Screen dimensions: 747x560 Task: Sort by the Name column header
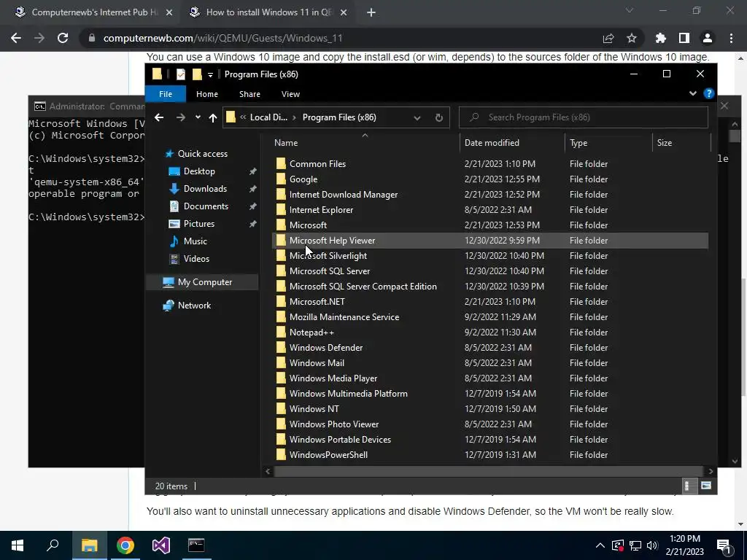[x=286, y=143]
